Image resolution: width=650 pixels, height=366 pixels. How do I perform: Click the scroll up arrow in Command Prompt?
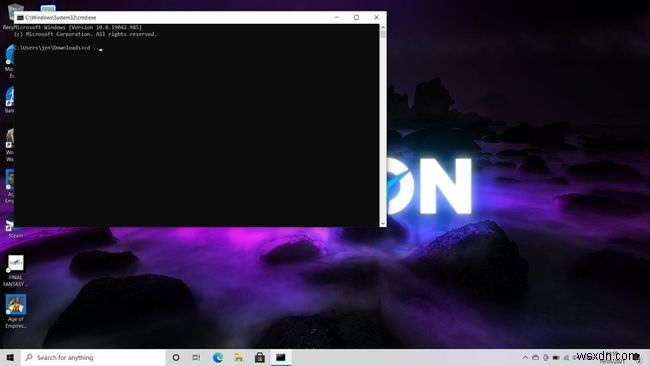point(383,27)
